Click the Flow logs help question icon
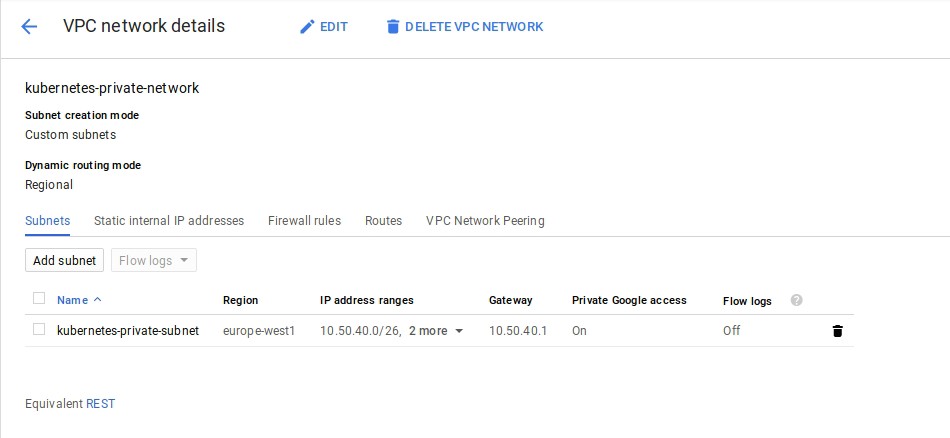 click(x=796, y=300)
